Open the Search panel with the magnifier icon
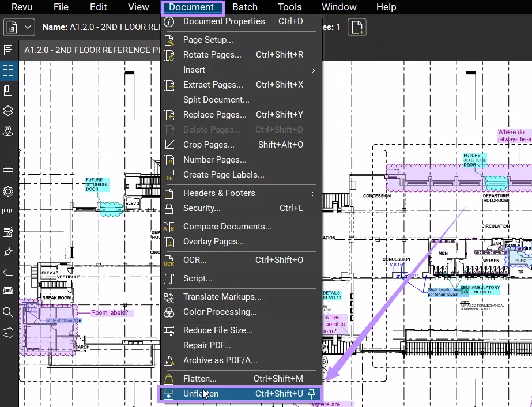This screenshot has width=532, height=407. pos(8,312)
